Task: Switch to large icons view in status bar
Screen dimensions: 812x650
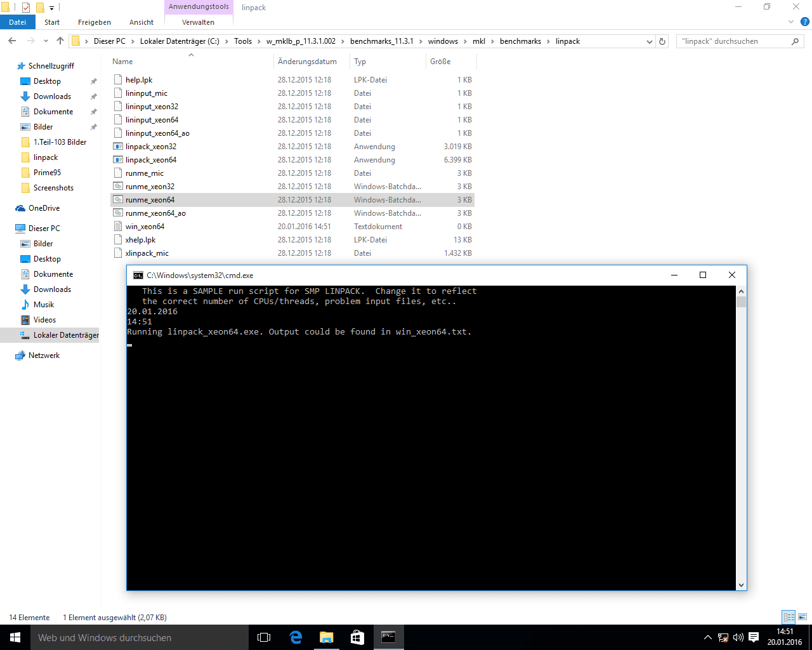Action: [x=802, y=617]
